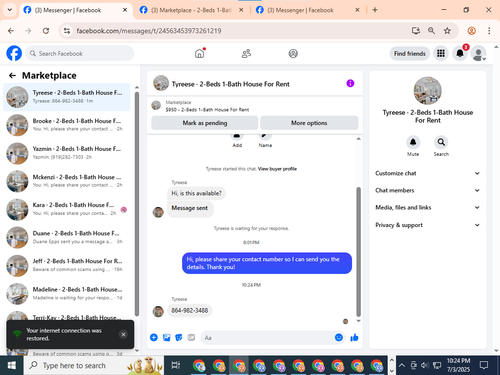Expand Privacy & support section

pyautogui.click(x=428, y=225)
